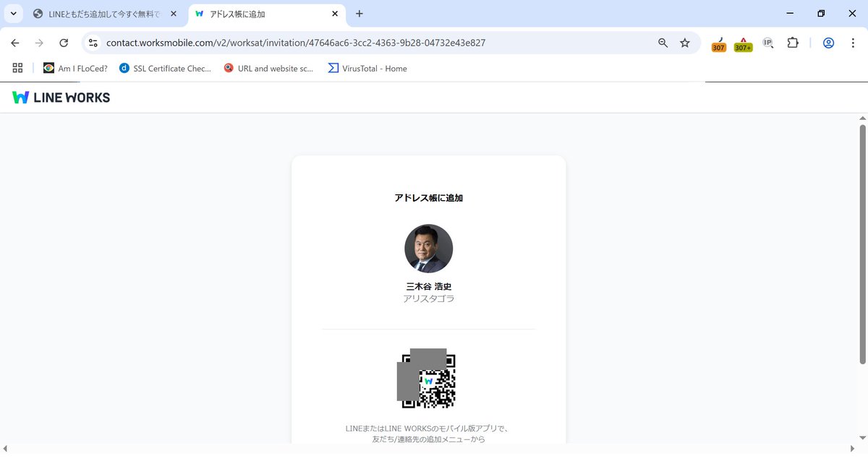Go back to the previous page
This screenshot has height=461, width=868.
coord(14,43)
